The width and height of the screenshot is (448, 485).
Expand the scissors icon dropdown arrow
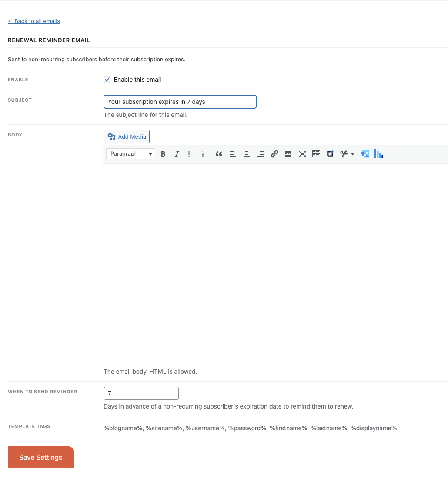[352, 154]
